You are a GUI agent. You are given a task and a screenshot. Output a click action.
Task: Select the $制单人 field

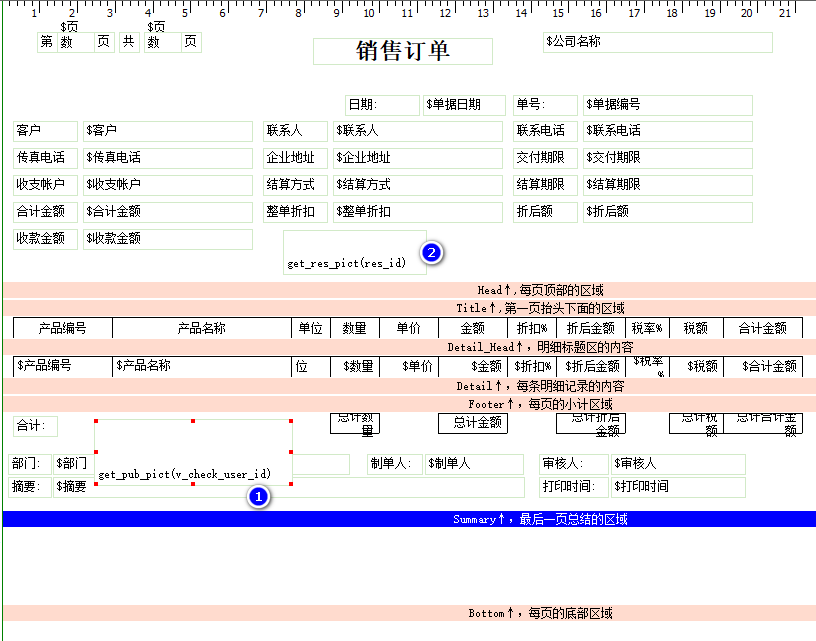click(473, 464)
